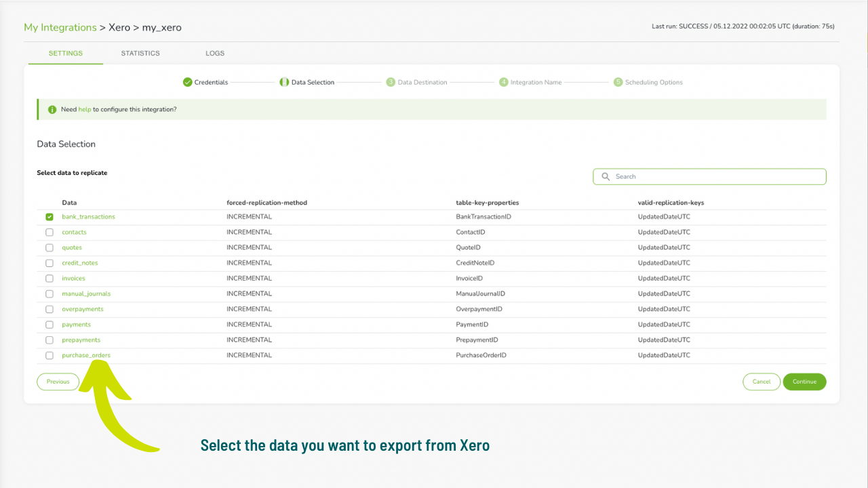The height and width of the screenshot is (488, 868).
Task: Check the manual_journals checkbox
Action: pos(50,294)
